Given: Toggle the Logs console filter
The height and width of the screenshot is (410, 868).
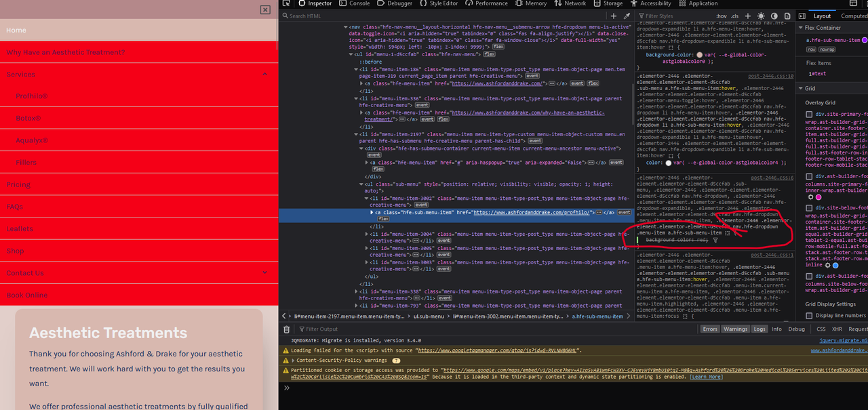Looking at the screenshot, I should point(759,329).
